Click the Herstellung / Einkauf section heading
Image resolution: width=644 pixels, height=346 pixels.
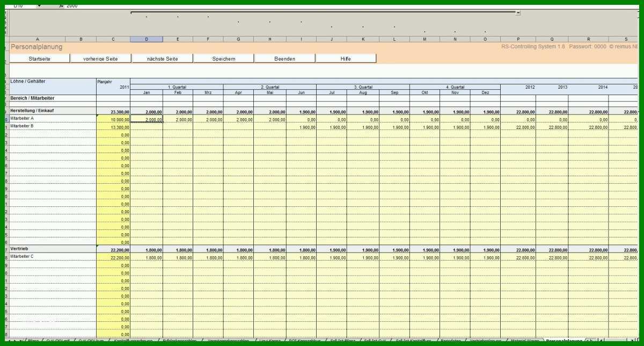point(53,111)
